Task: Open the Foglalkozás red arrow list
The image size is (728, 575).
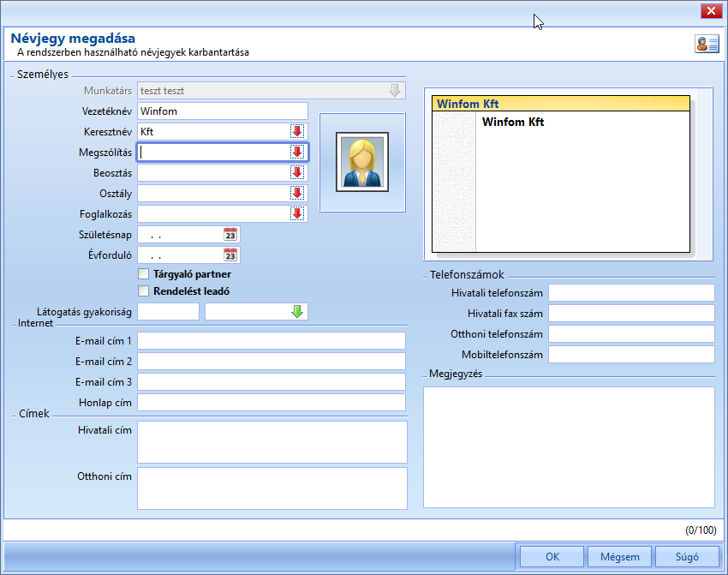Action: click(297, 213)
